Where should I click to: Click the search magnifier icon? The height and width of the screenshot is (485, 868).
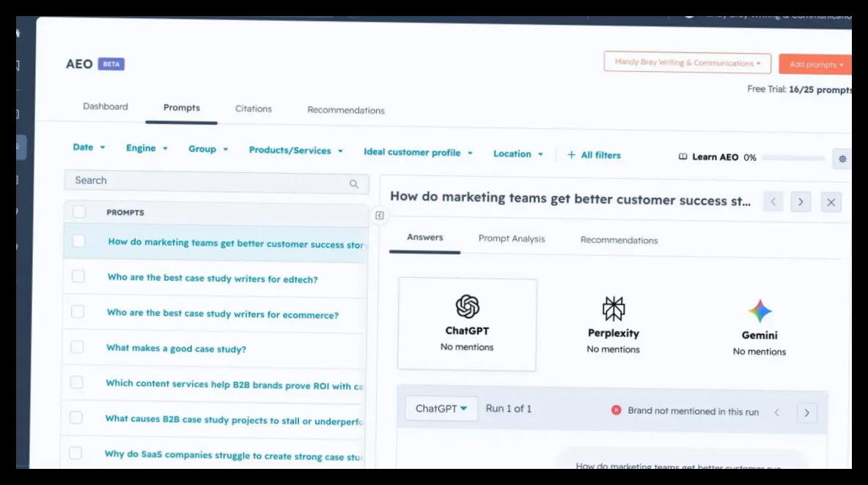(354, 184)
